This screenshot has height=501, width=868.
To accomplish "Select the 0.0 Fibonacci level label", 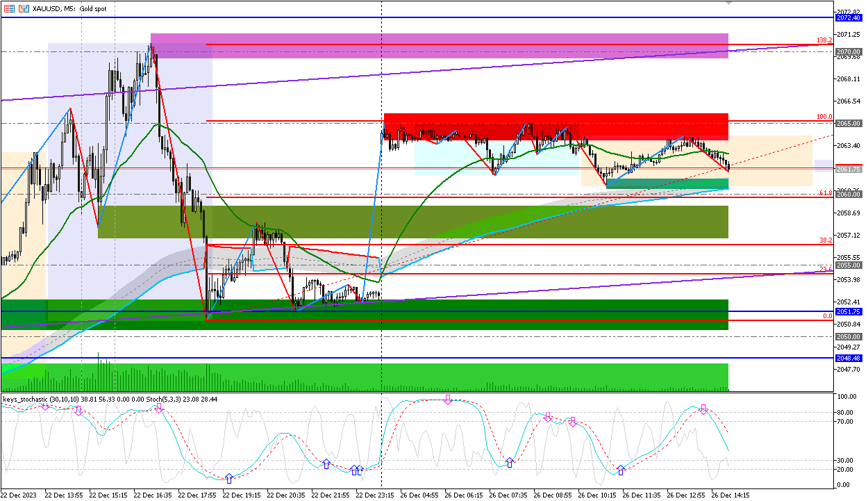I will coord(827,315).
